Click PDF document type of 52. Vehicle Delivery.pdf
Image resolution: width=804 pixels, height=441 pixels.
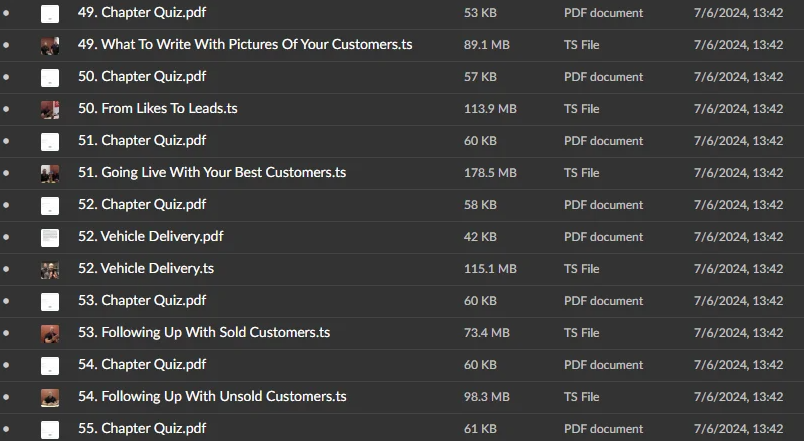pyautogui.click(x=603, y=237)
